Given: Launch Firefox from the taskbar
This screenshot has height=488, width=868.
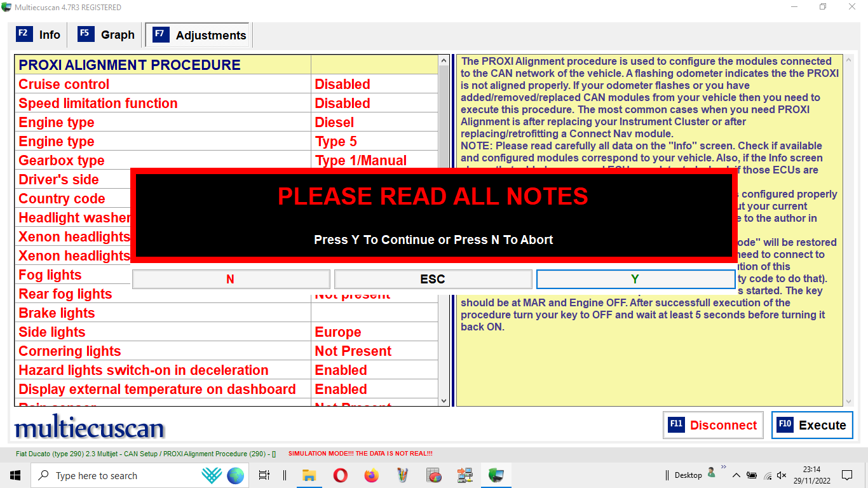Looking at the screenshot, I should coord(371,475).
